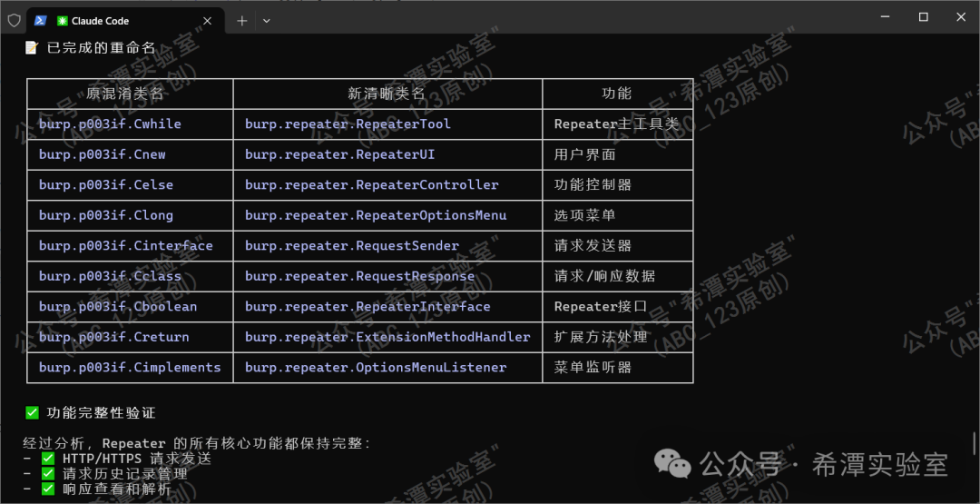Click the Repeater主工具类 cell

pyautogui.click(x=616, y=124)
